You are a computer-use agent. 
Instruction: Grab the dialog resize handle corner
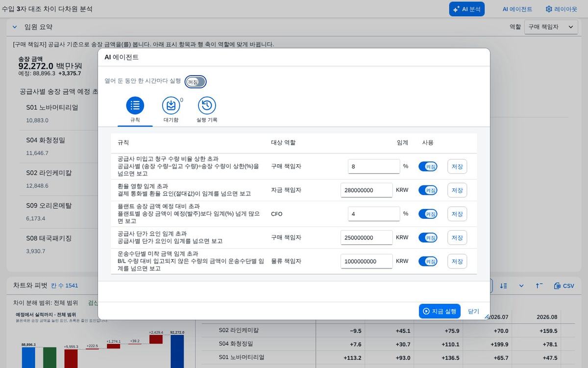click(x=487, y=316)
